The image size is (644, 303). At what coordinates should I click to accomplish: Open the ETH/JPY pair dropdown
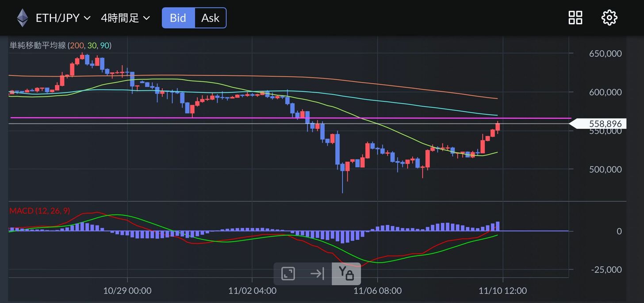(63, 18)
